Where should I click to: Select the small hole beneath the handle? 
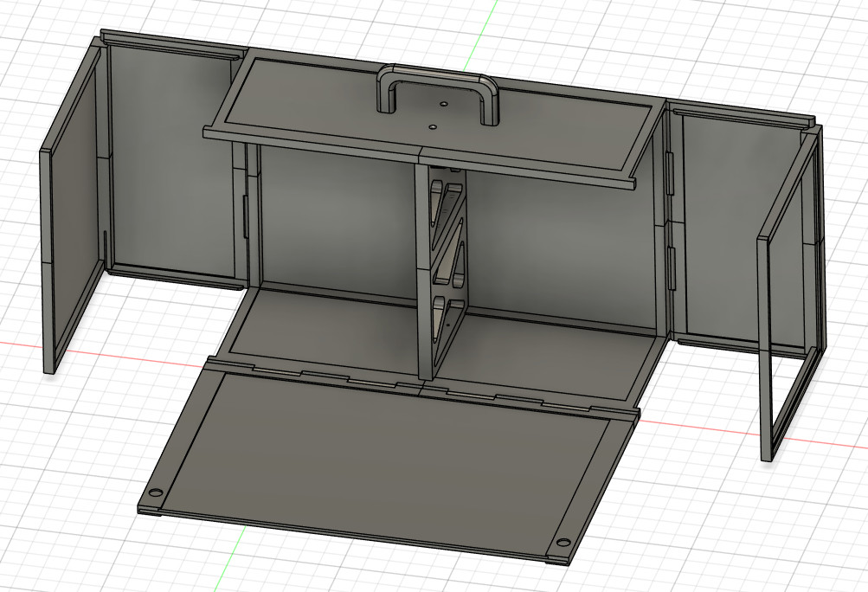click(x=434, y=126)
